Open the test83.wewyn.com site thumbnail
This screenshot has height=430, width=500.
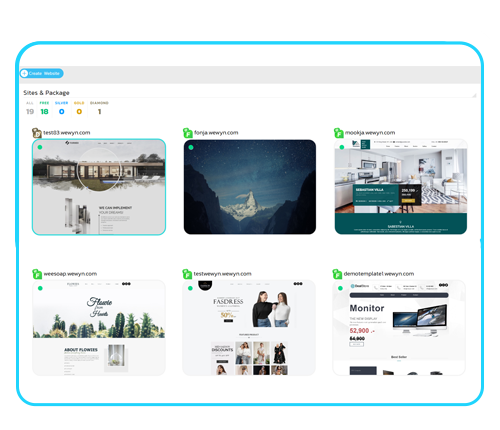pyautogui.click(x=99, y=187)
